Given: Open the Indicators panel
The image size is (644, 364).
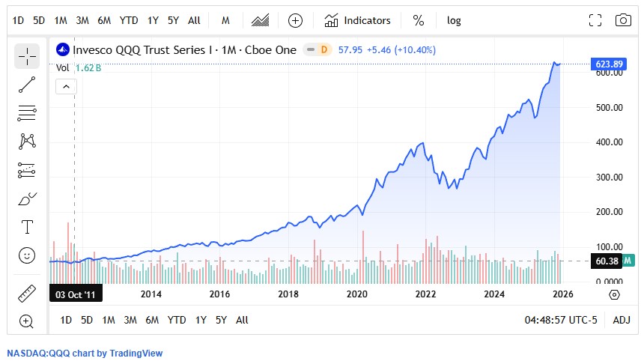Looking at the screenshot, I should [x=358, y=20].
